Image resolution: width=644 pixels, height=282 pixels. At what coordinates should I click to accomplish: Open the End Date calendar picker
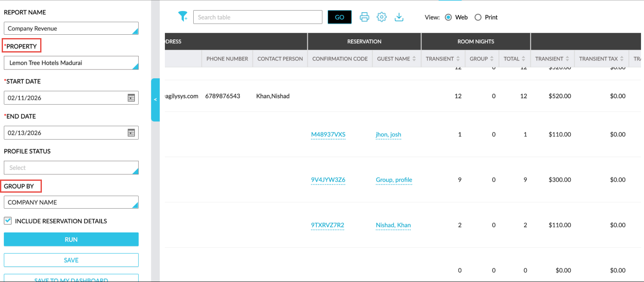tap(131, 133)
